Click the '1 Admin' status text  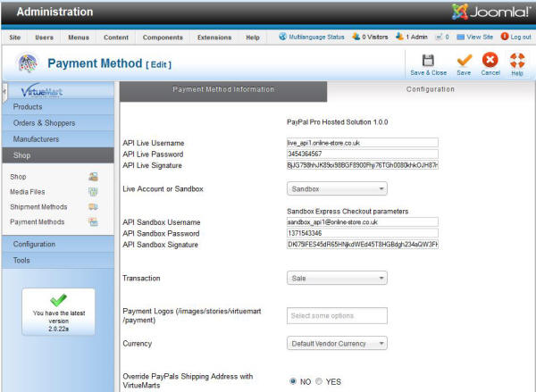[416, 37]
